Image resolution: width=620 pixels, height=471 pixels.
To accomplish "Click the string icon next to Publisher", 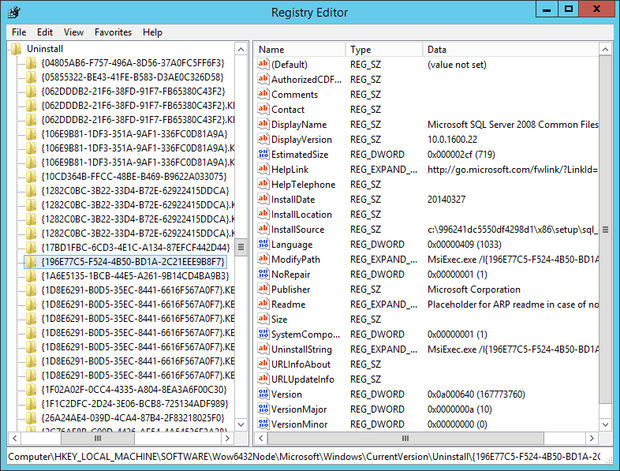I will (x=263, y=289).
